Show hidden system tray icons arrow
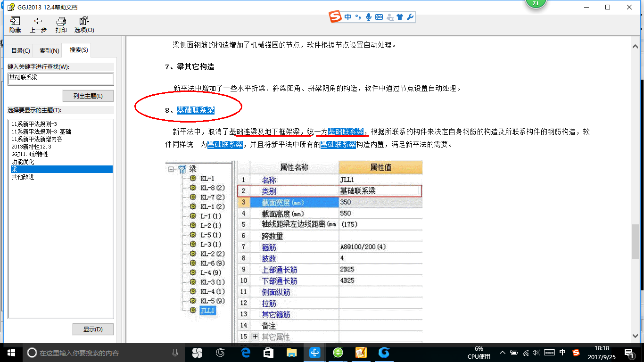644x362 pixels. (x=503, y=353)
